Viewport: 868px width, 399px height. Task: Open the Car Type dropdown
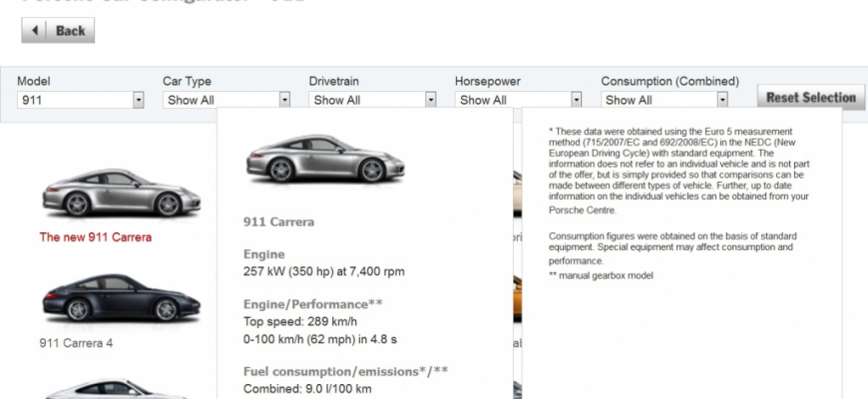[x=226, y=100]
